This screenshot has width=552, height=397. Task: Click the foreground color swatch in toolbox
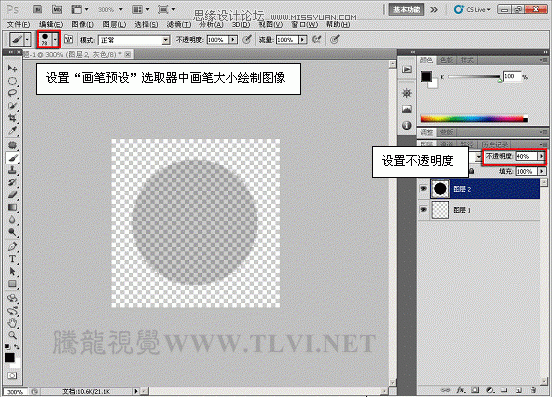10,358
